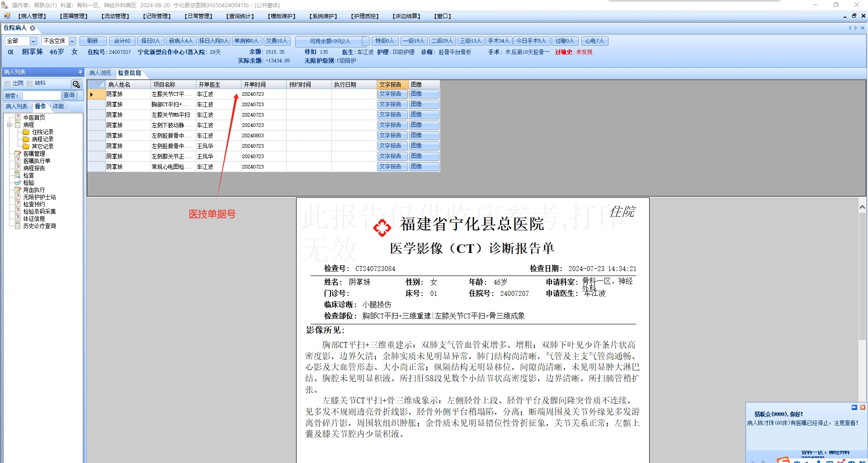Click the ellipsis button beside 可用余额<9元2人
Viewport: 868px width, 463px height.
coord(365,41)
